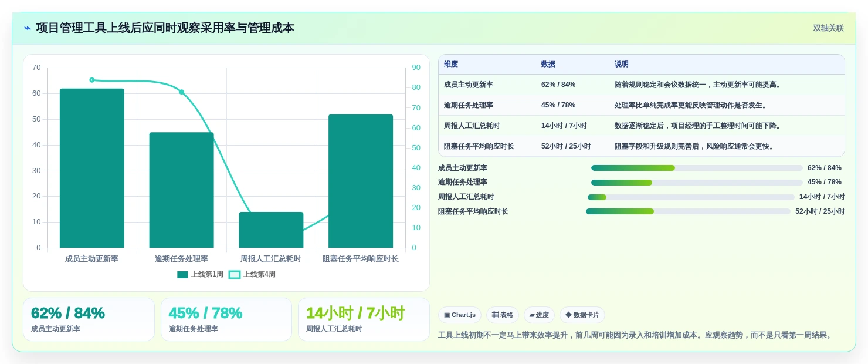Click the lightning bolt icon beside the title
Screen dimensions: 868x364
[x=27, y=28]
